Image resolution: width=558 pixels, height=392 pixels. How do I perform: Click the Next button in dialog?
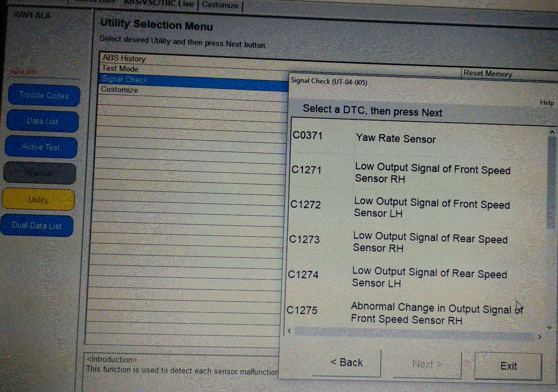(x=427, y=364)
